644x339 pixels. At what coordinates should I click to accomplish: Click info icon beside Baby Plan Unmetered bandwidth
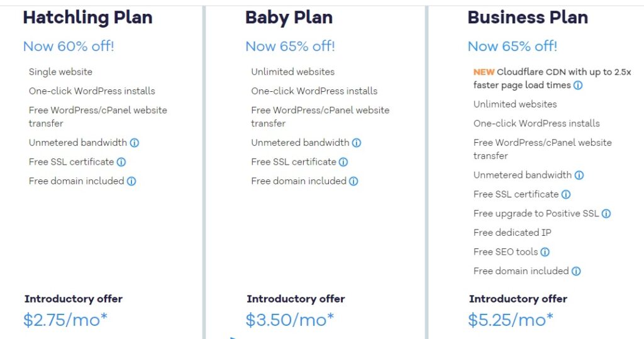[x=357, y=143]
